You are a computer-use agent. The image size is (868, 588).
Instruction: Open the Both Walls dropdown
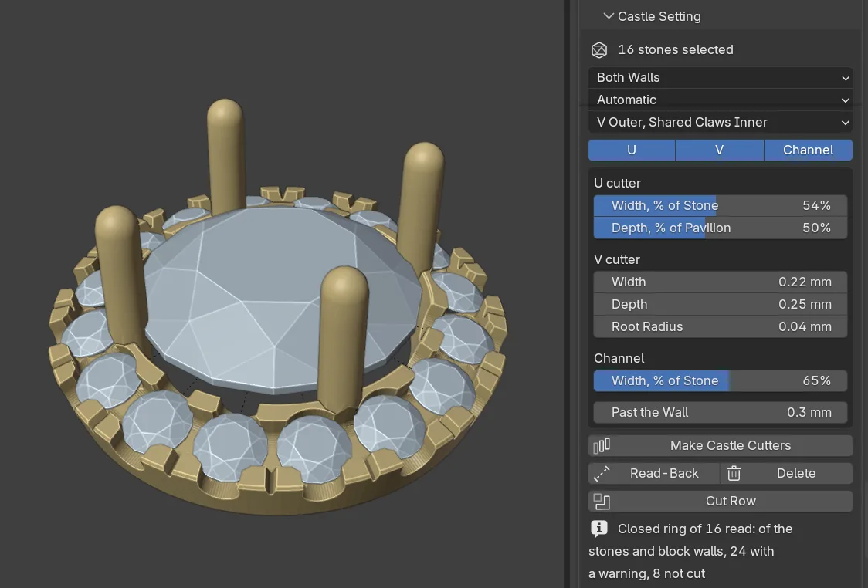721,77
